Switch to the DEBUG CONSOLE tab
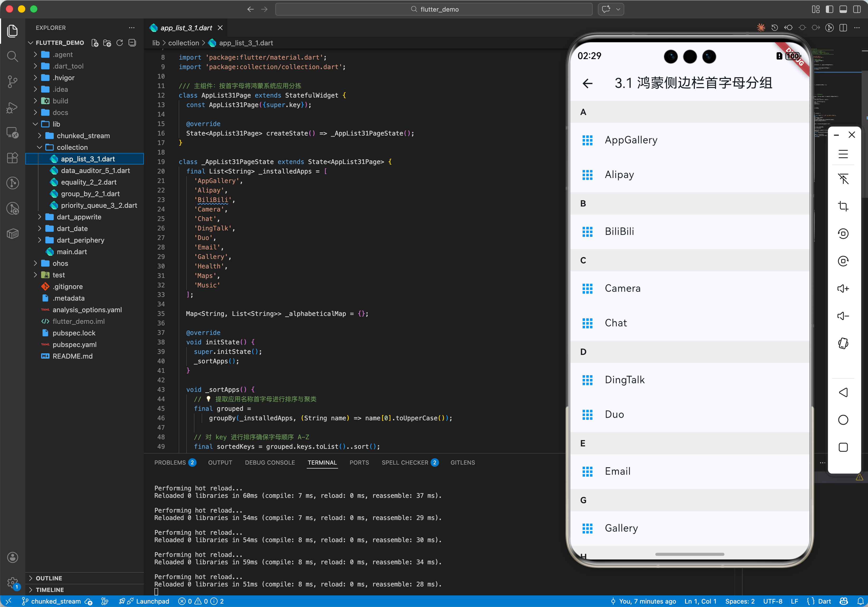The height and width of the screenshot is (607, 868). pos(270,462)
